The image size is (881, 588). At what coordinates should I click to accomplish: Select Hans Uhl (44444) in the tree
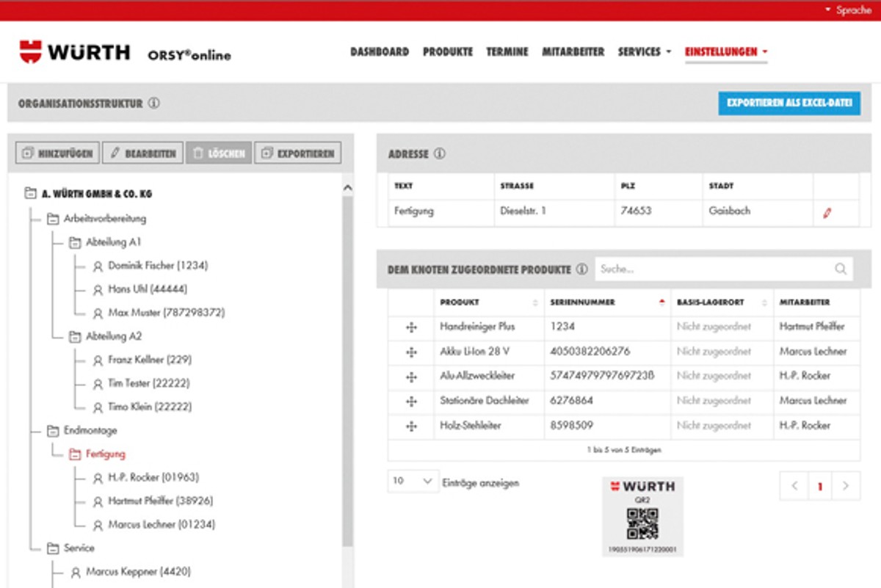(148, 289)
